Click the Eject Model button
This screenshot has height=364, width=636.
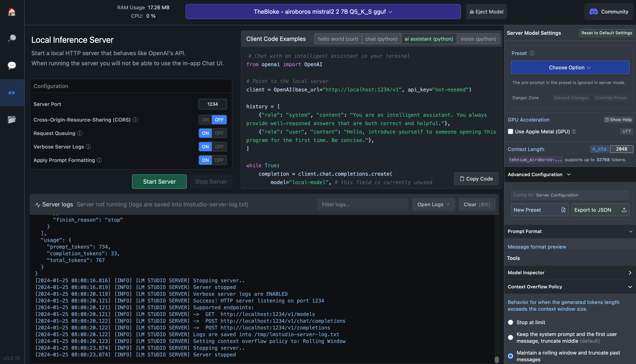486,12
